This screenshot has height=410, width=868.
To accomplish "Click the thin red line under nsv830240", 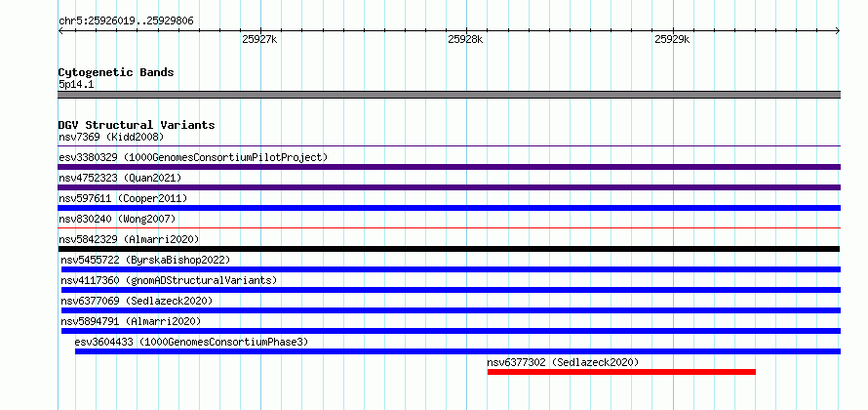I will tap(449, 227).
